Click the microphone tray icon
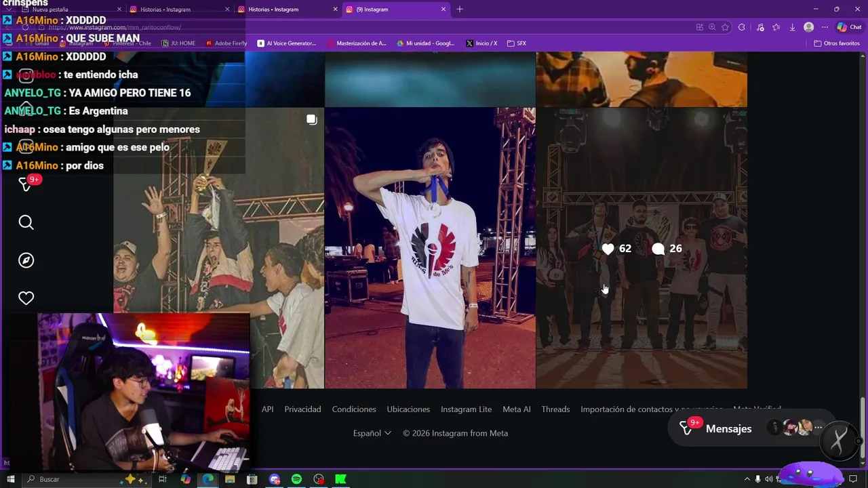This screenshot has height=488, width=868. (x=758, y=479)
